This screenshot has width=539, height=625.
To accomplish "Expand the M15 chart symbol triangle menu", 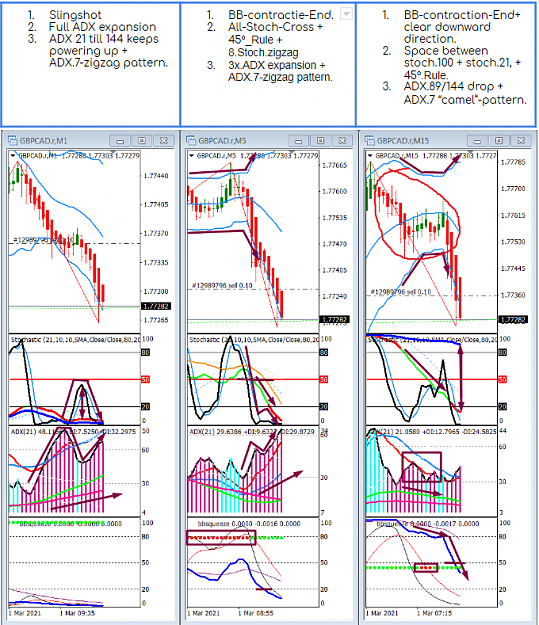I will 370,155.
